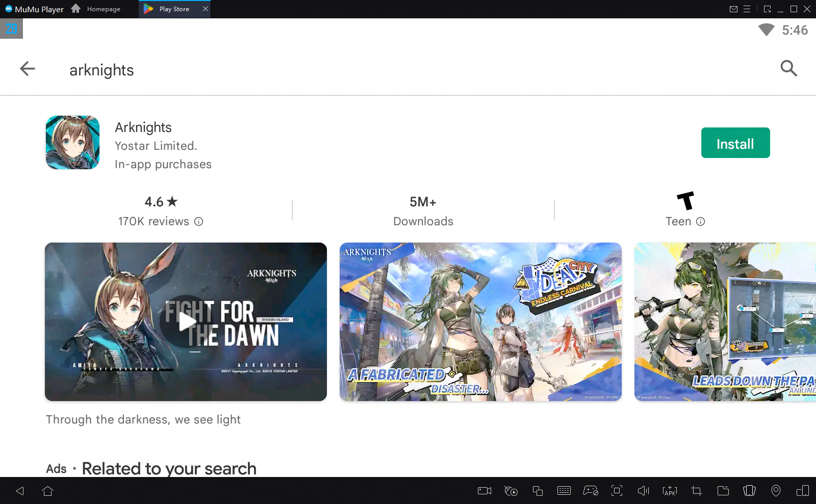
Task: Open the screen recorder camera icon
Action: 484,491
